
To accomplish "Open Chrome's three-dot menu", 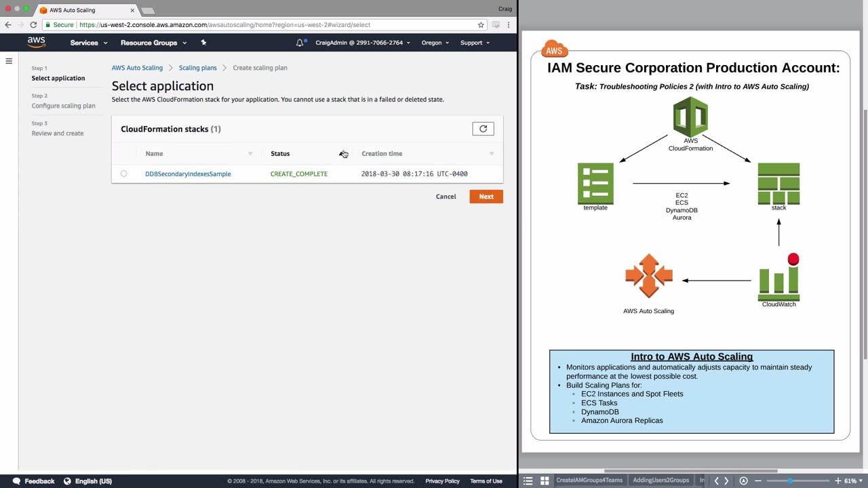I will 509,25.
